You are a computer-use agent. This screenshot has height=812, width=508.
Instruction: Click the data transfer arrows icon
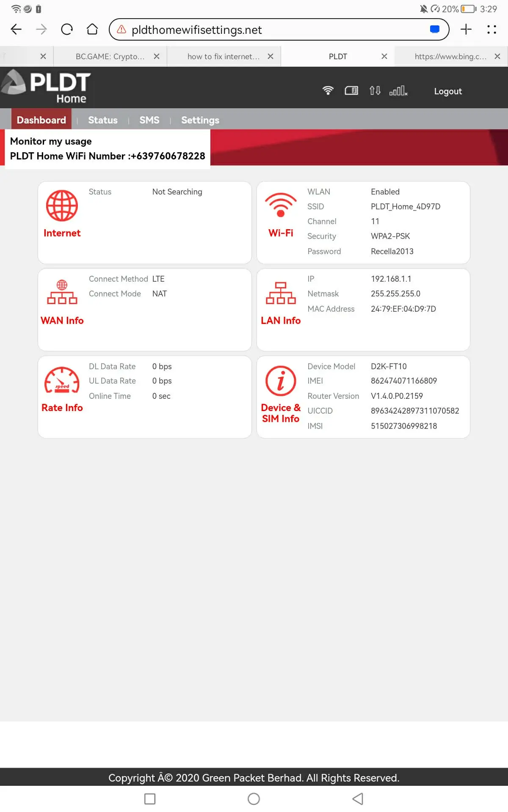(x=375, y=91)
